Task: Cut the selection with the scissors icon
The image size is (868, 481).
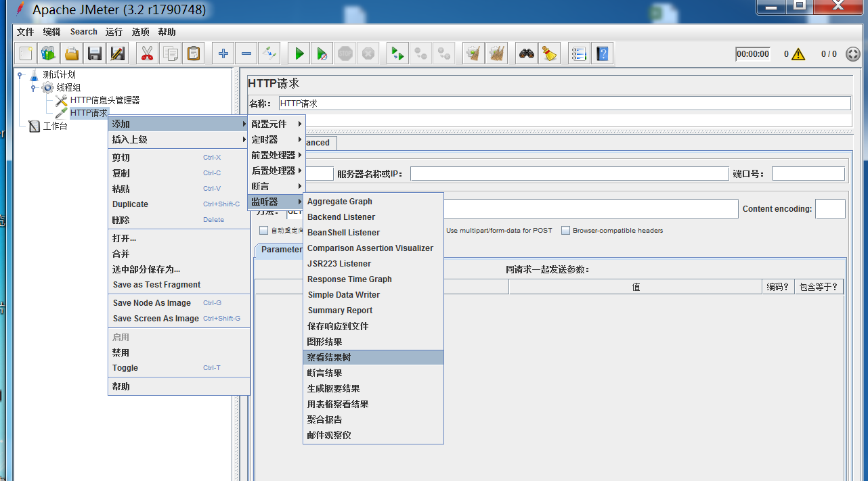Action: [147, 53]
